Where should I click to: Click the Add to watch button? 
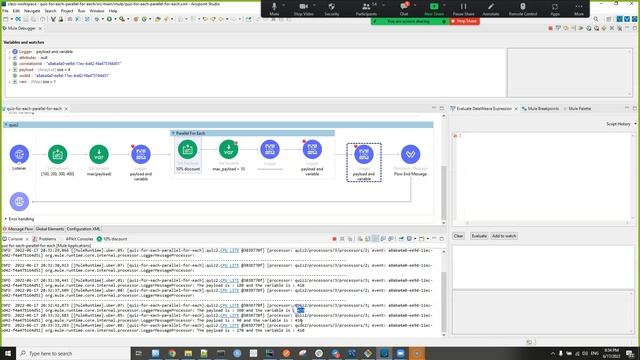(x=504, y=236)
